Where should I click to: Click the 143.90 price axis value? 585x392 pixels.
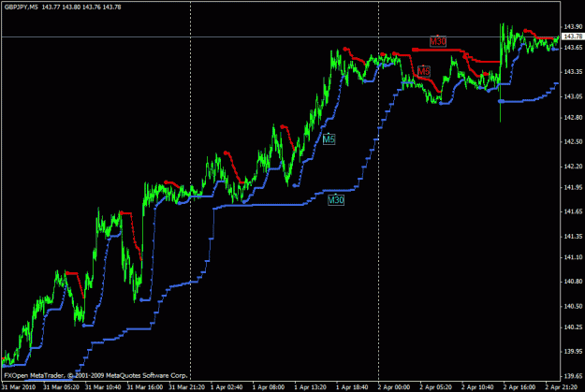(573, 26)
